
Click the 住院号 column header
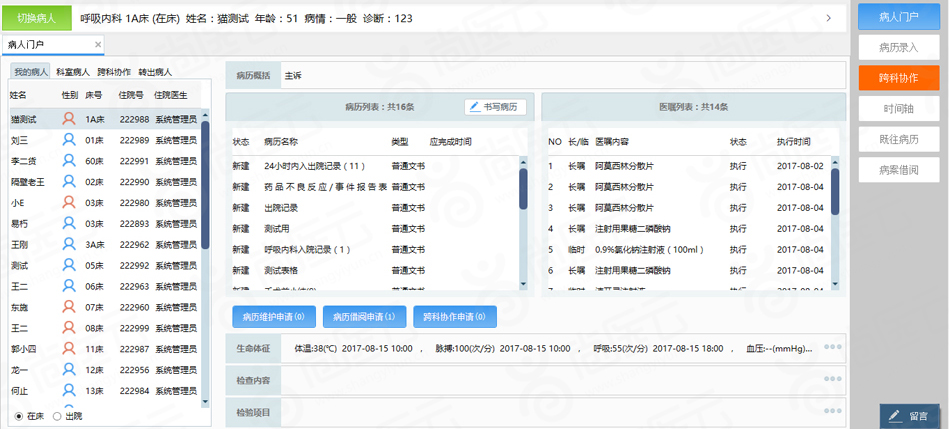(131, 95)
